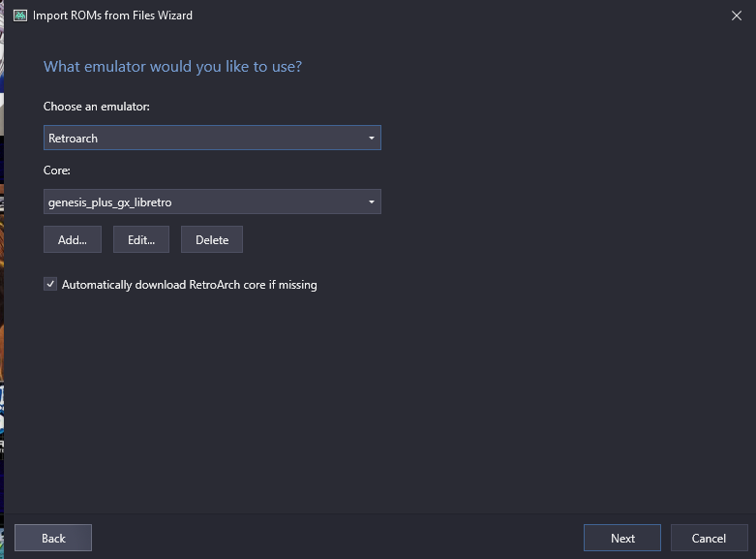
Task: Open the Retroarch emulator combo box
Action: click(212, 139)
